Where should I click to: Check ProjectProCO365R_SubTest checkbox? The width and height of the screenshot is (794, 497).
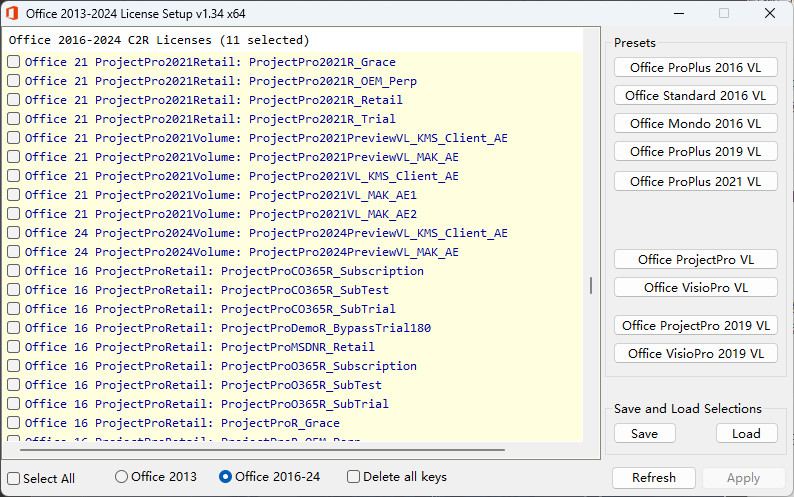(x=14, y=290)
